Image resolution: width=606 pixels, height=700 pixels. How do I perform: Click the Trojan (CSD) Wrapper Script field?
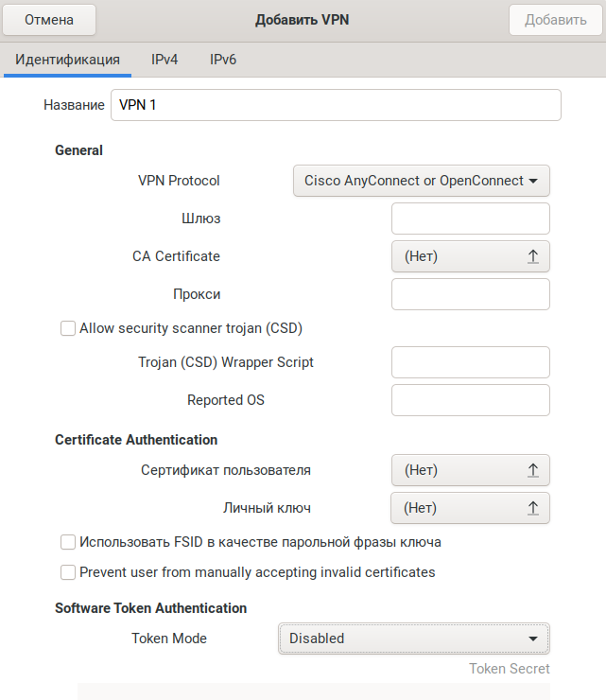click(x=470, y=362)
